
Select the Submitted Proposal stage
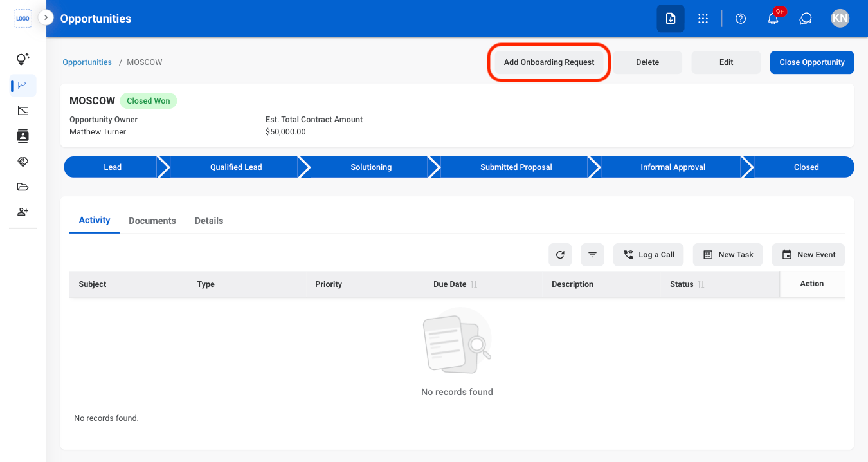516,167
